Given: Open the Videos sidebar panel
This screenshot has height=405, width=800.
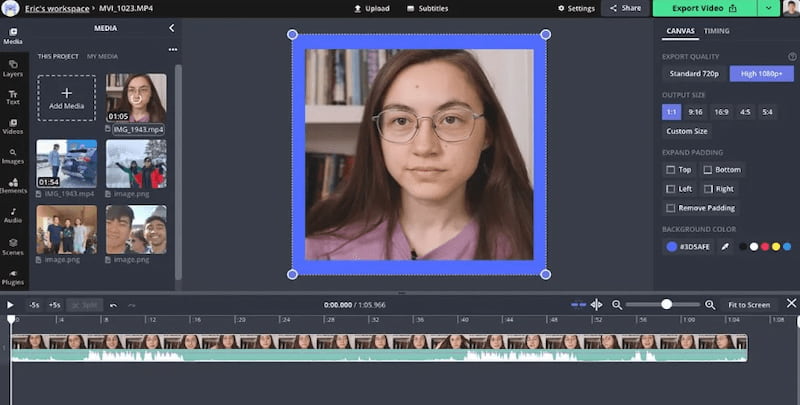Looking at the screenshot, I should (x=13, y=127).
